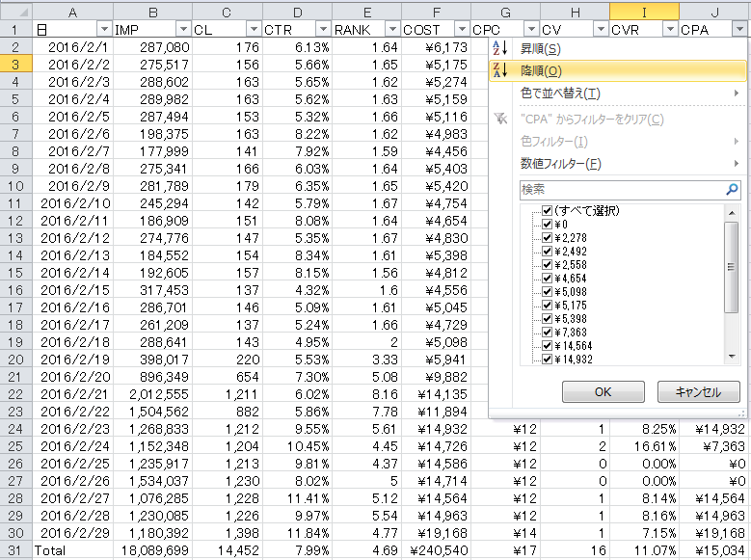Screen dimensions: 751x560
Task: Click CPA total ¥15,034
Action: 714,550
